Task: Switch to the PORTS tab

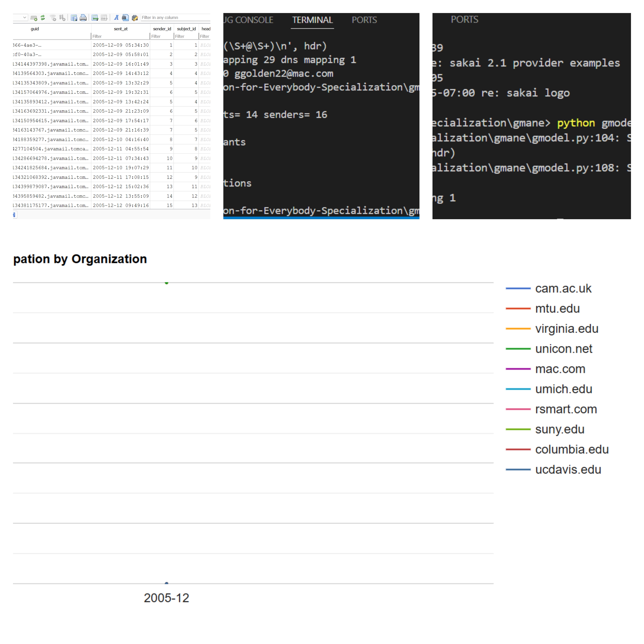Action: pyautogui.click(x=364, y=20)
